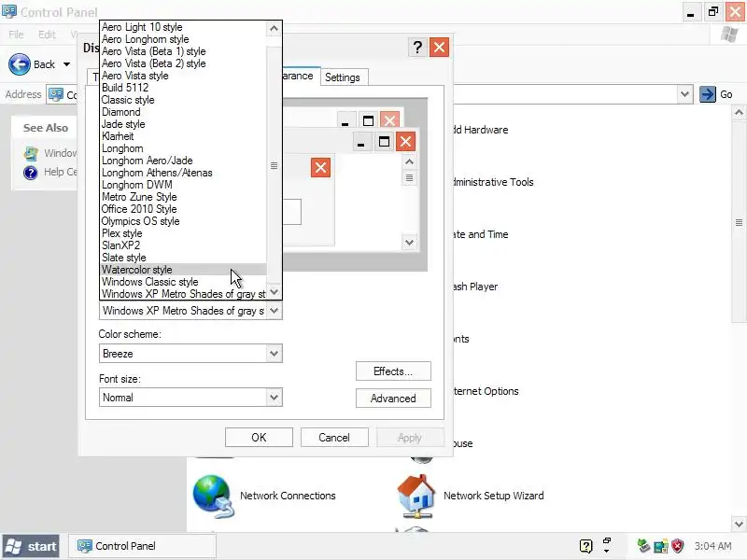Switch to the Settings tab
The width and height of the screenshot is (747, 560).
[343, 77]
